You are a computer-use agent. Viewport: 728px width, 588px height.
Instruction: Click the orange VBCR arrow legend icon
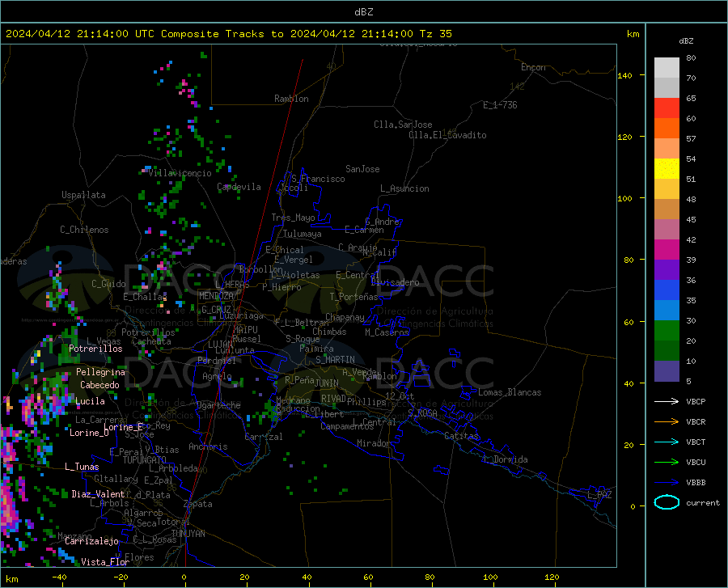coord(667,422)
